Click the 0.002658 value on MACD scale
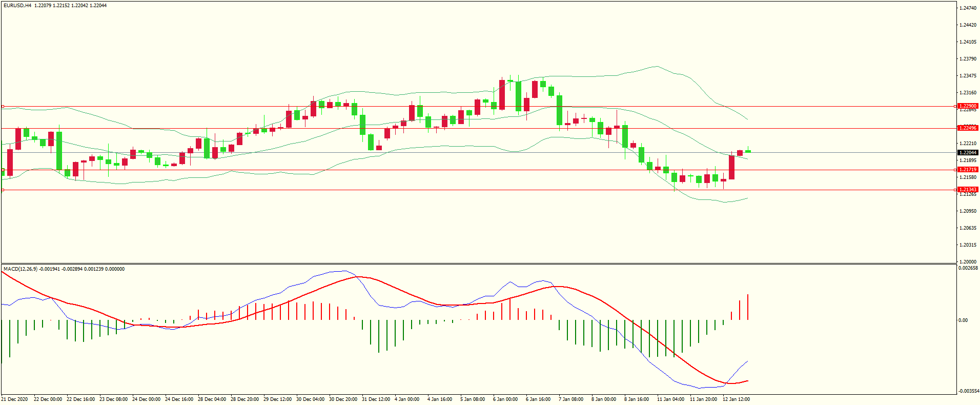 click(968, 268)
